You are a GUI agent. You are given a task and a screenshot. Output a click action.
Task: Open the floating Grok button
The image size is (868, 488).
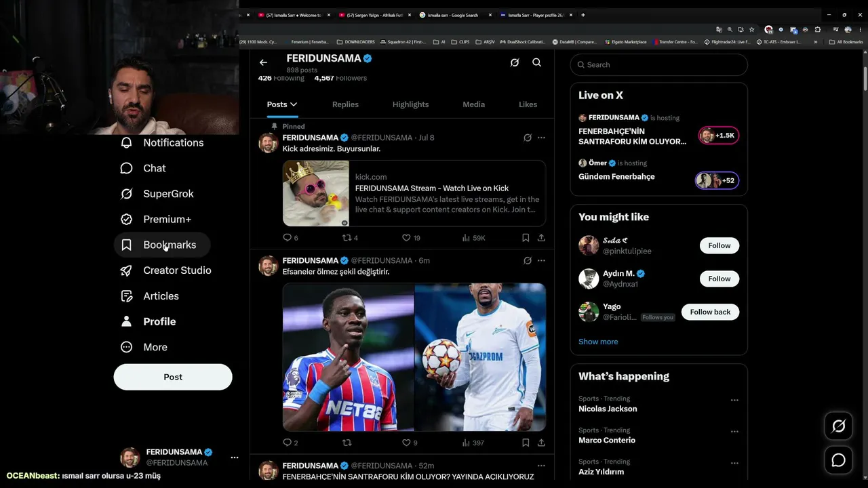click(x=839, y=426)
